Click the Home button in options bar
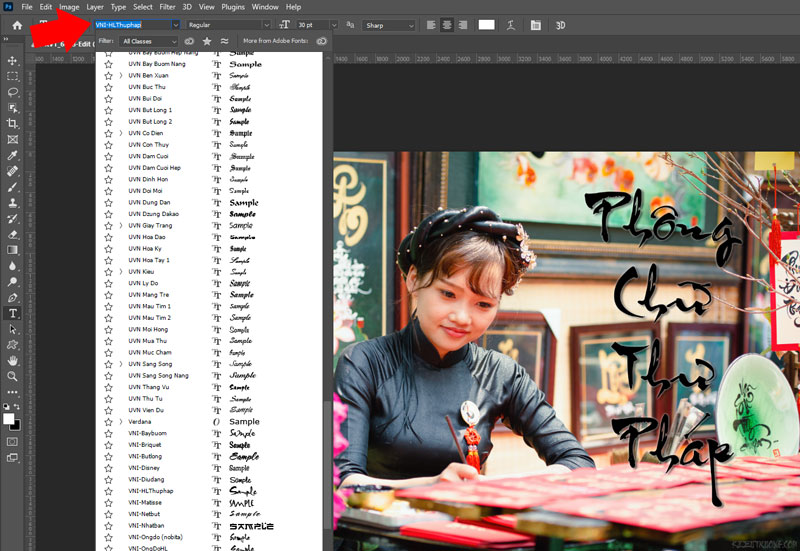The width and height of the screenshot is (800, 551). (x=17, y=25)
